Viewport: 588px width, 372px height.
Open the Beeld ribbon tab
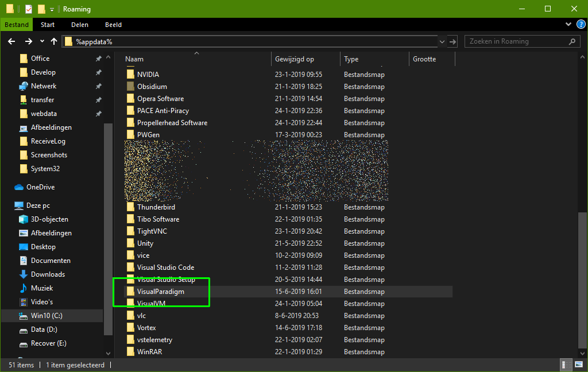[x=113, y=25]
